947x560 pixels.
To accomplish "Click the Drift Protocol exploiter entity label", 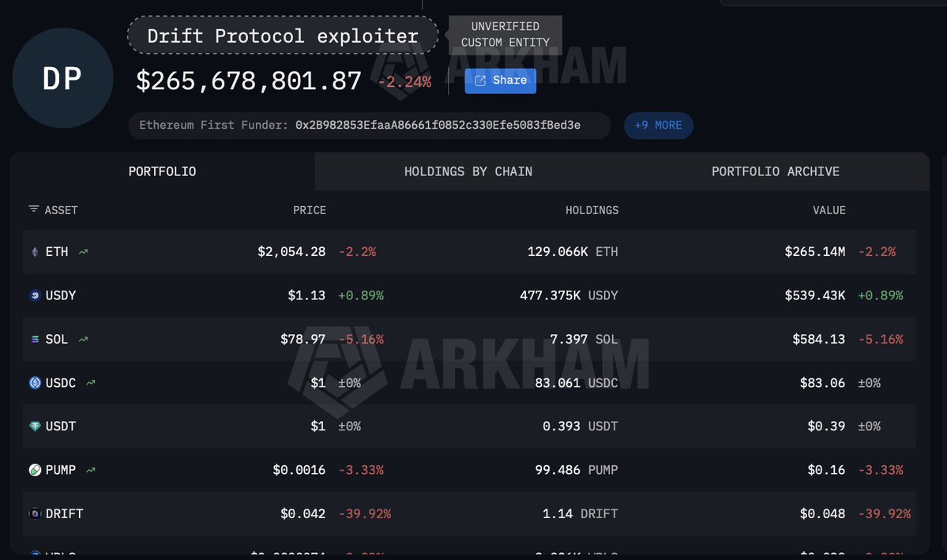I will tap(282, 36).
